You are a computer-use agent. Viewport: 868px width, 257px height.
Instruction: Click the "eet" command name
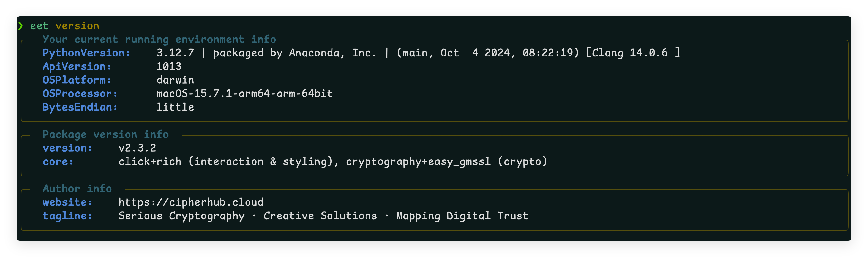pyautogui.click(x=39, y=26)
